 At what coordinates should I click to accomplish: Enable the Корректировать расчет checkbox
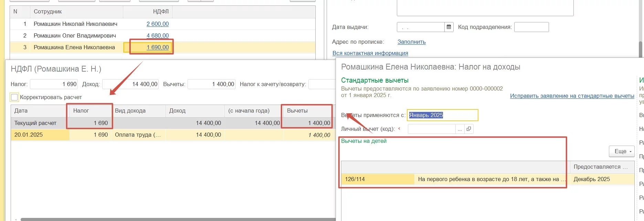pyautogui.click(x=14, y=97)
